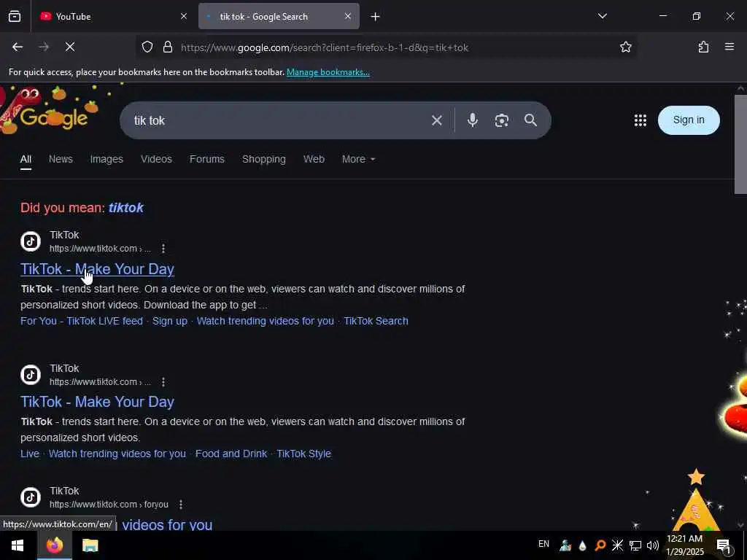Expand the More search filters dropdown

[358, 160]
